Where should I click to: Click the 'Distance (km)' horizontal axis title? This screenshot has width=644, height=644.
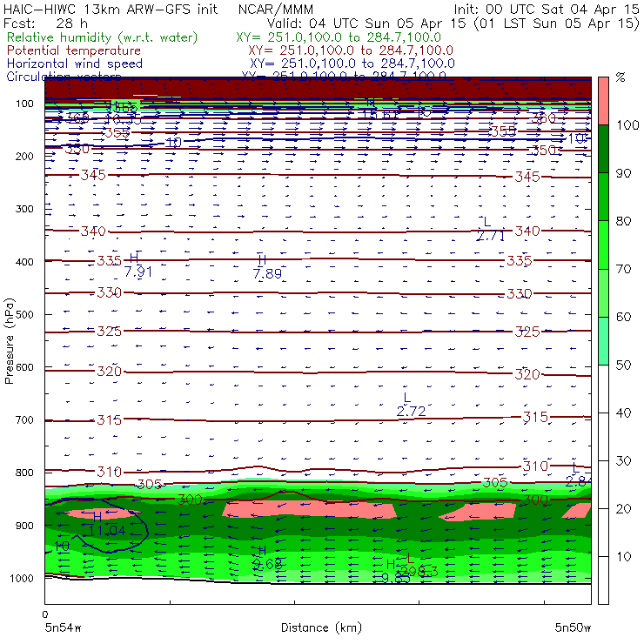[x=321, y=627]
